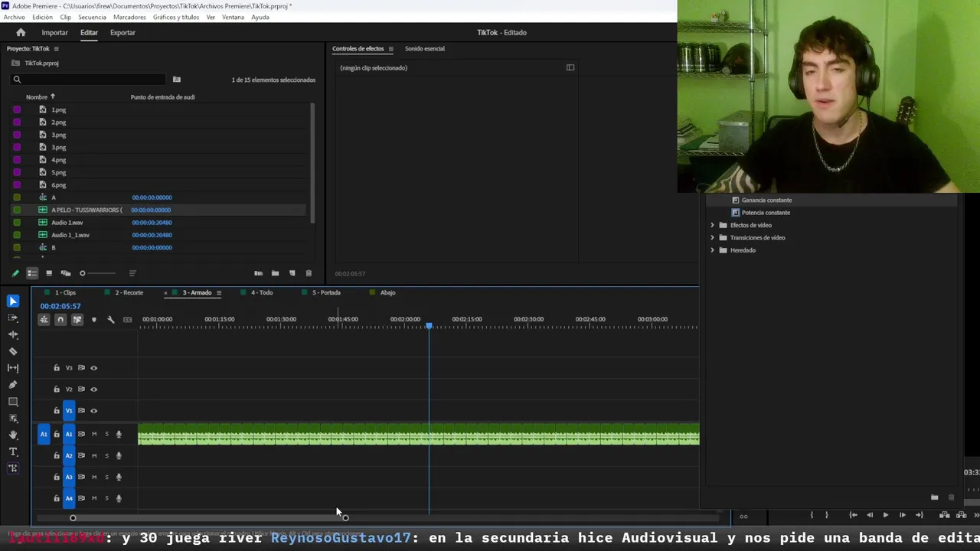The image size is (980, 551).
Task: Select the Selection tool arrow
Action: (x=13, y=302)
